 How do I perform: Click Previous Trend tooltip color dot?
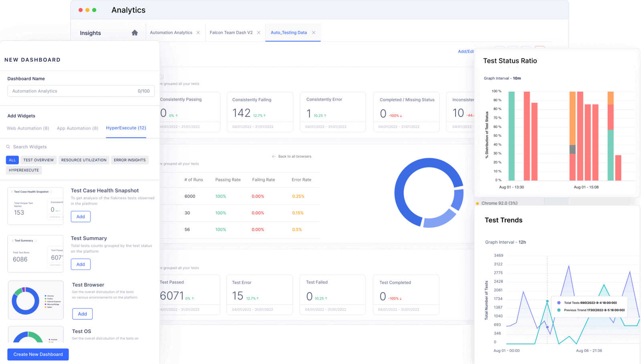tap(559, 310)
